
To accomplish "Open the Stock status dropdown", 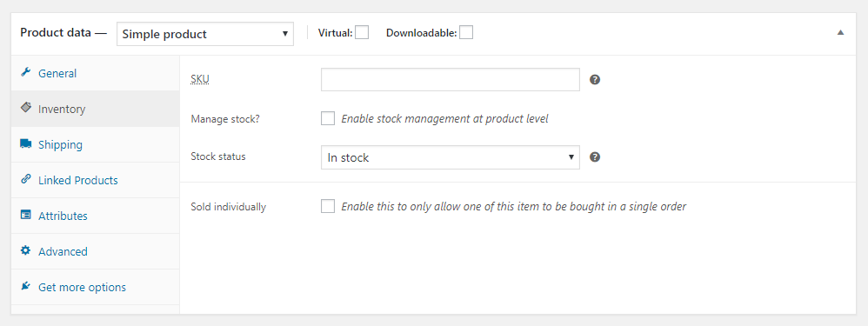I will pos(450,157).
